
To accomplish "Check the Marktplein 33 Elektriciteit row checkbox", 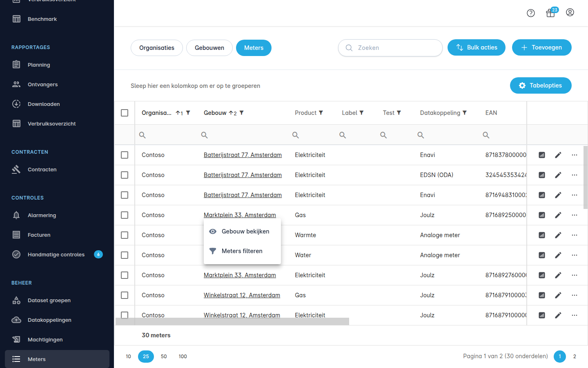I will 125,275.
